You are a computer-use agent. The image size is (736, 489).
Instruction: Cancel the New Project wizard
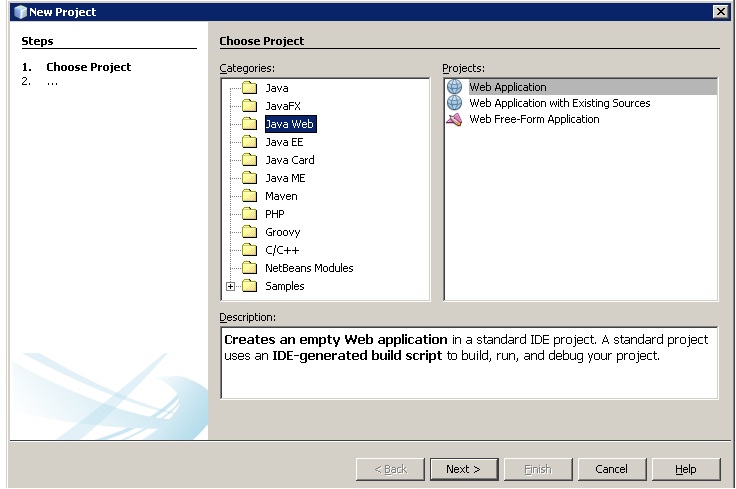(x=612, y=469)
